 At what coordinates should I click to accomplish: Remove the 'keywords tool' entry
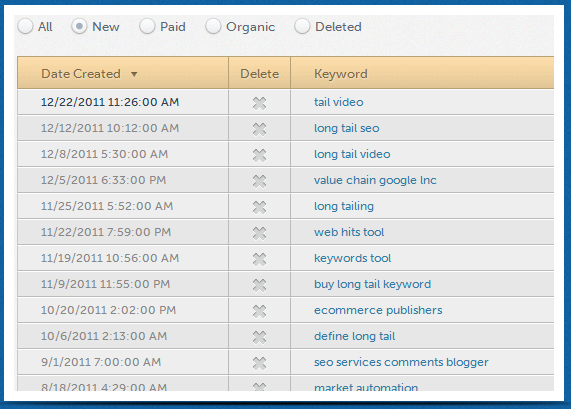click(259, 259)
